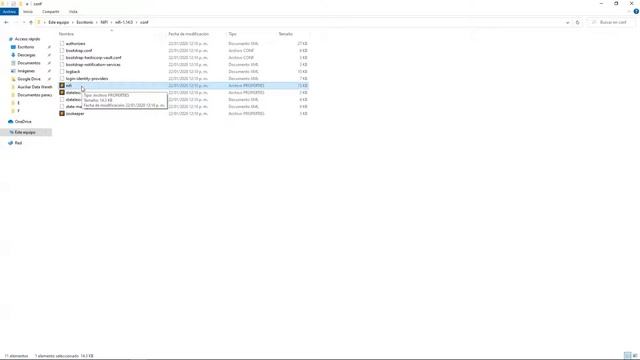Open Imágenes in the navigation pane
Viewport: 640px width, 360px height.
pos(26,71)
